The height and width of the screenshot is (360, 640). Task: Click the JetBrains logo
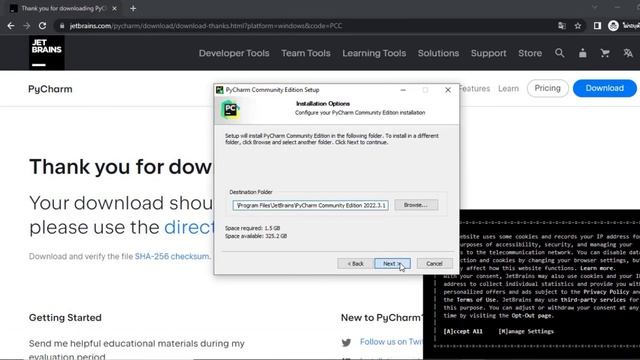[47, 53]
